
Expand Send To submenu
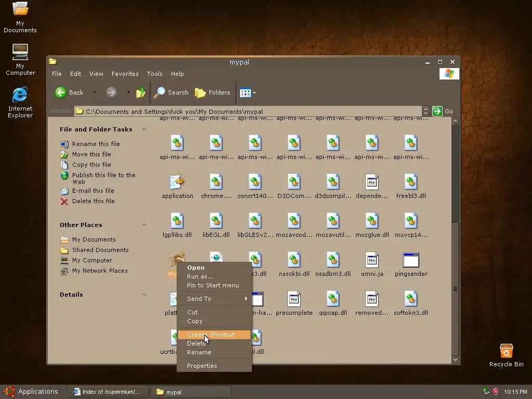[x=214, y=299]
